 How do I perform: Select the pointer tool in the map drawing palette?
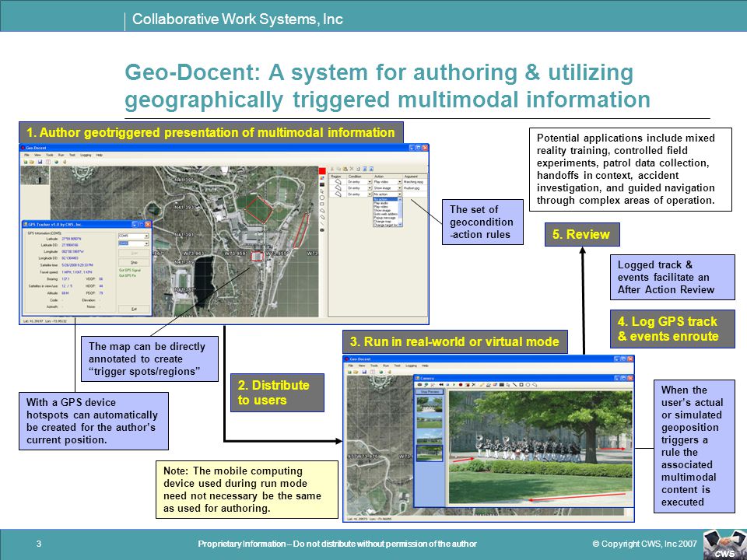[322, 191]
